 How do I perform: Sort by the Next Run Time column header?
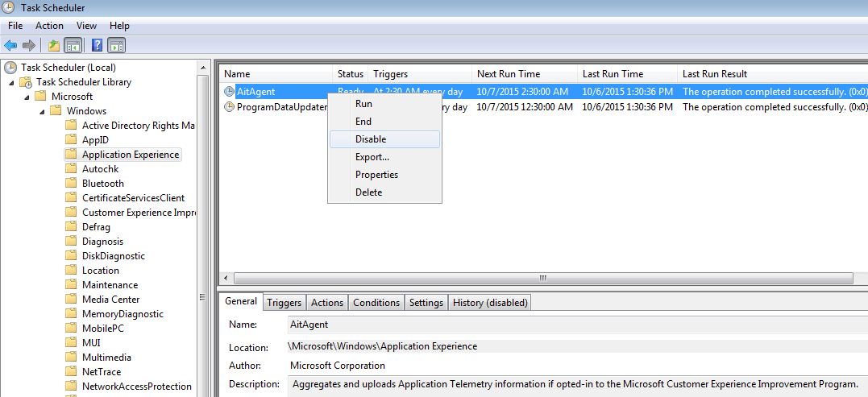(x=524, y=73)
